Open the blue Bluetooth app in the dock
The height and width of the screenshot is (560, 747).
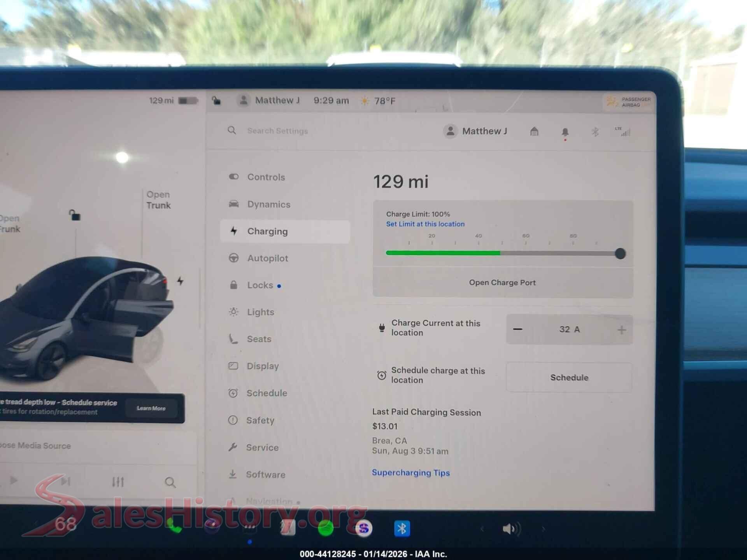(402, 528)
